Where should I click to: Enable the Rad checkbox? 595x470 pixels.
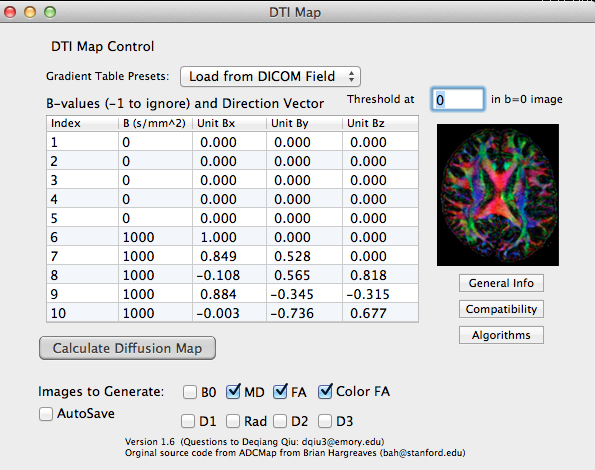click(233, 421)
